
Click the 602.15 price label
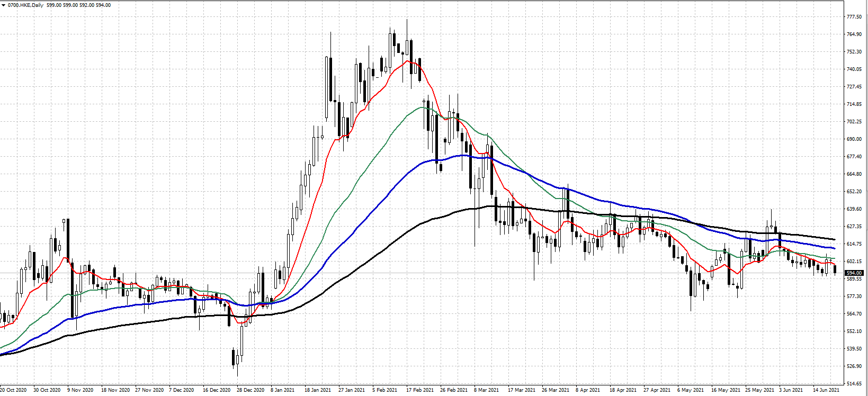pyautogui.click(x=854, y=262)
